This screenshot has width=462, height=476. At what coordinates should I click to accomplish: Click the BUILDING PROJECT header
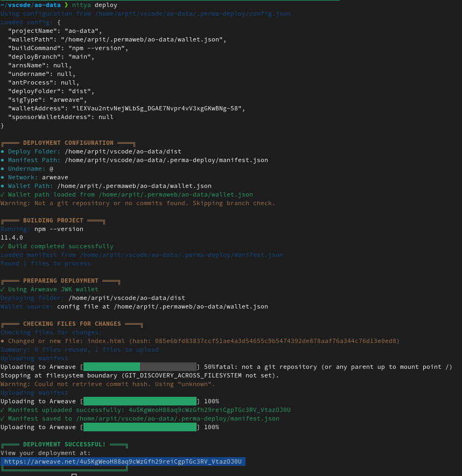53,220
